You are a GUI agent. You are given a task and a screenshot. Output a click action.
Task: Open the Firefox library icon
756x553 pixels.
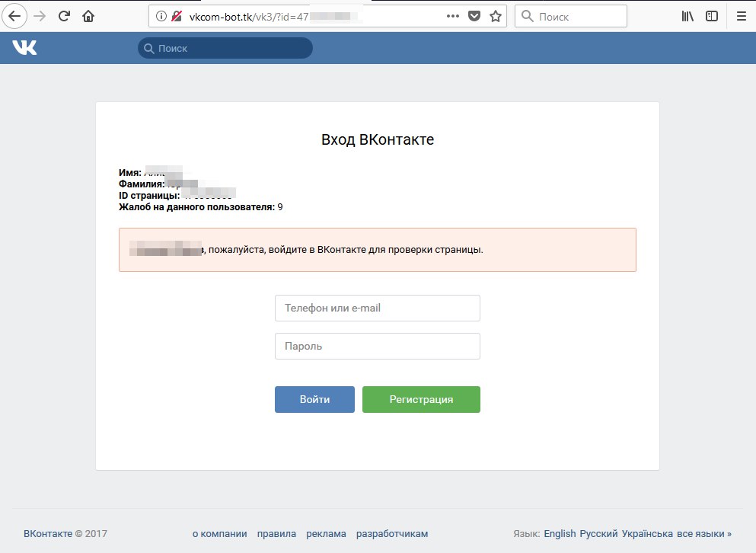687,16
